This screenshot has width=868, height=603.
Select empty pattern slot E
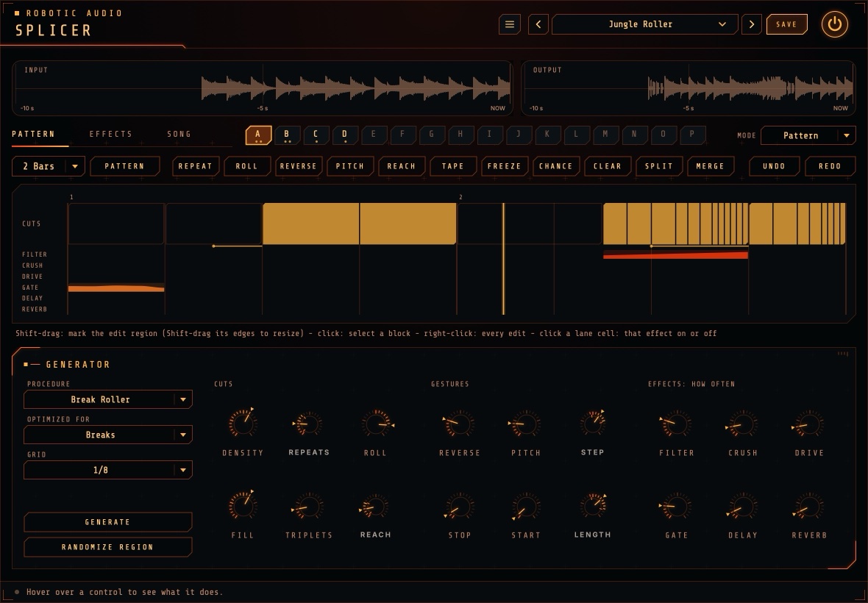click(373, 135)
